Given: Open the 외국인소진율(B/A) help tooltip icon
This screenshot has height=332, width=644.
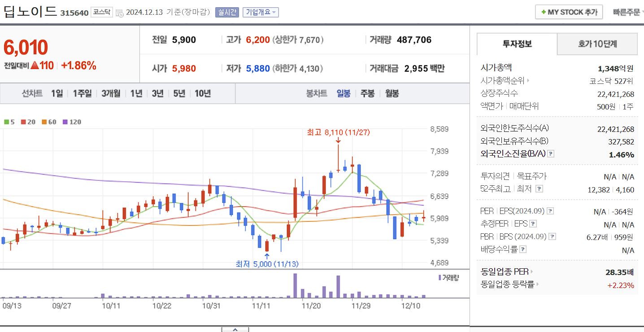Looking at the screenshot, I should pos(550,153).
